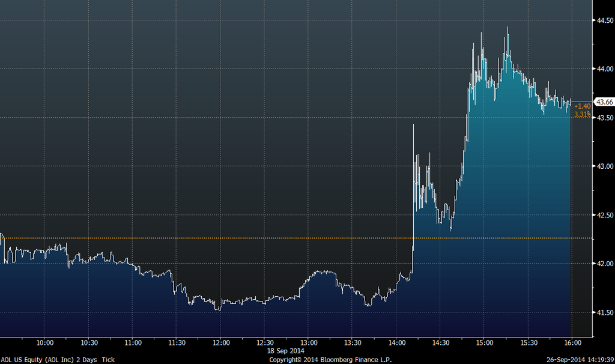Viewport: 615px width, 364px height.
Task: Click the 43.50 y-axis label
Action: [605, 118]
